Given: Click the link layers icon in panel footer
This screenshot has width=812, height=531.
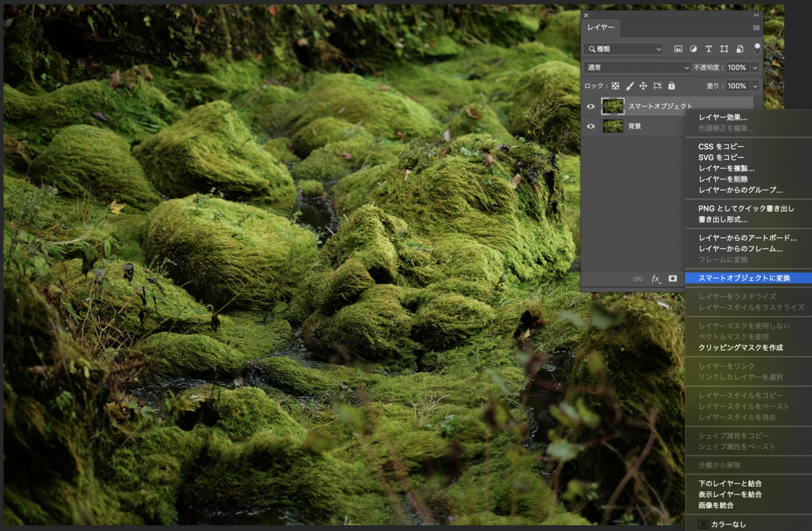Looking at the screenshot, I should [637, 278].
